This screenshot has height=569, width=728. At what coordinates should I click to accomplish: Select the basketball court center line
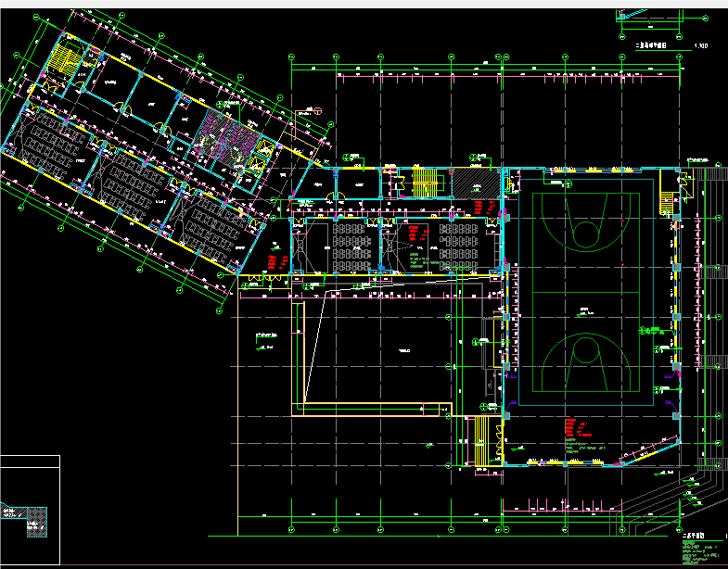pos(586,293)
